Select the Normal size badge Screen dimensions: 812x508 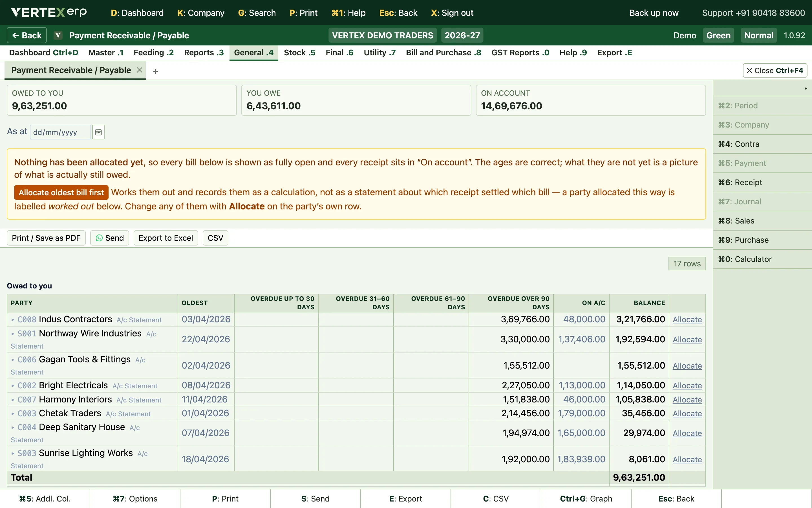coord(759,35)
